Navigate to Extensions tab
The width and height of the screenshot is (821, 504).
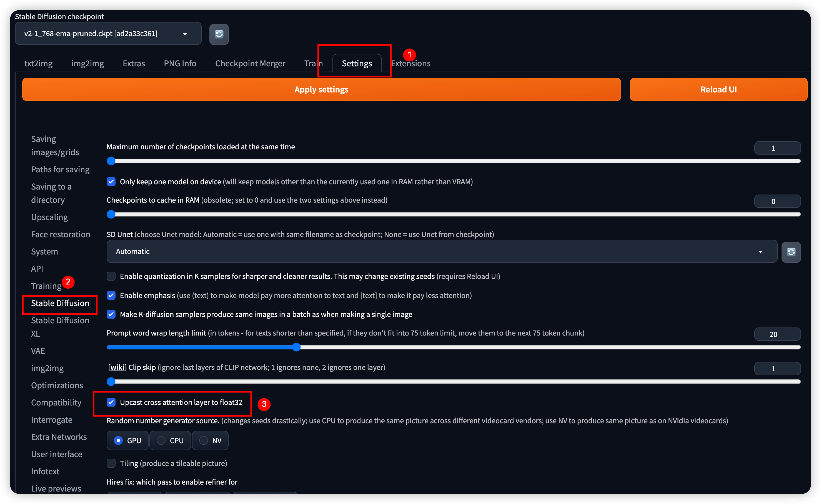tap(410, 63)
